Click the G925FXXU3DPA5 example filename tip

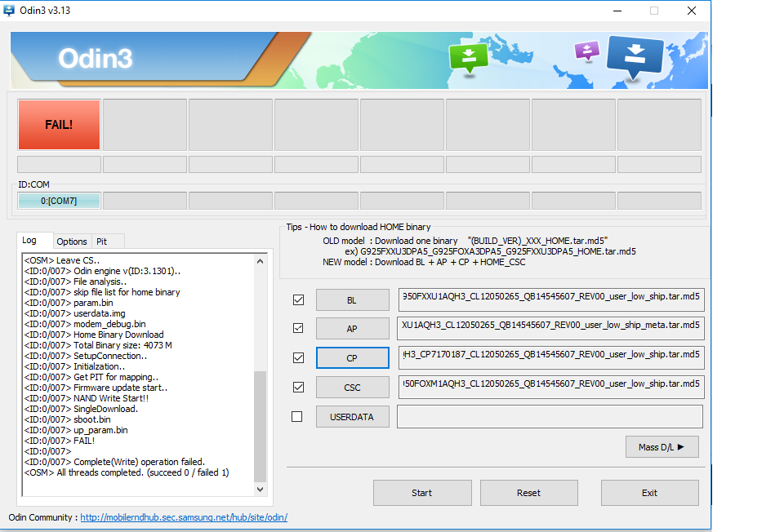[x=491, y=251]
